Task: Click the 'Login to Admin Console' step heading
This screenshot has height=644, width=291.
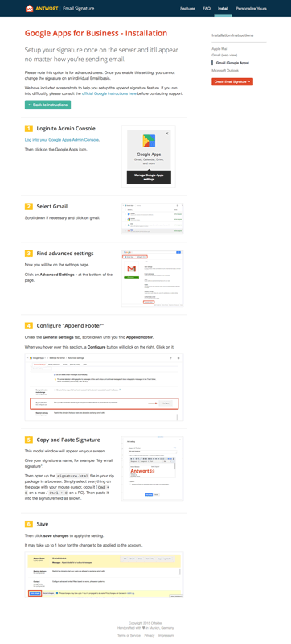Action: pyautogui.click(x=66, y=129)
